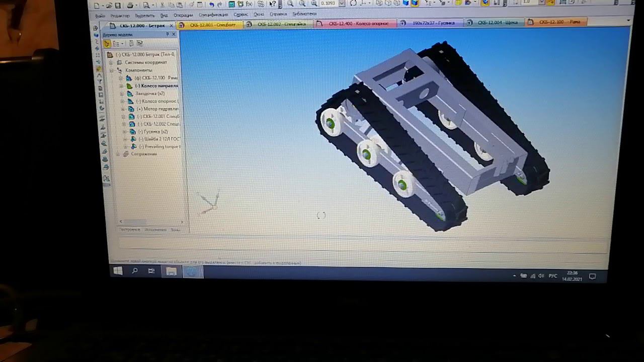Open the taskbar clock and date
Screen dimensions: 644x362
572,276
